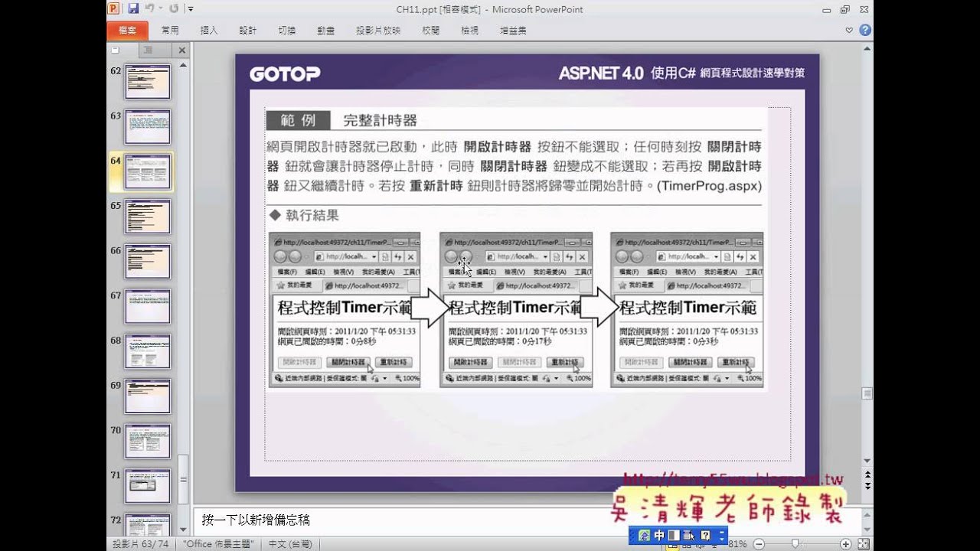Click the zoom in plus button
This screenshot has width=980, height=551.
click(x=845, y=544)
